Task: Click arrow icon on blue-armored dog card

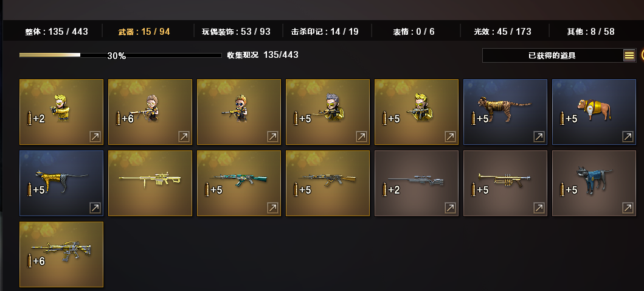Action: point(627,208)
